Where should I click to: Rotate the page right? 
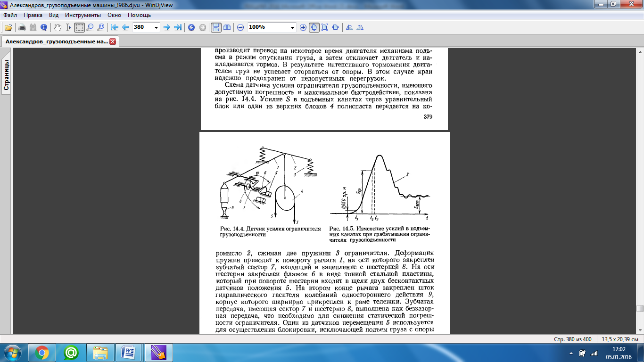click(x=361, y=27)
